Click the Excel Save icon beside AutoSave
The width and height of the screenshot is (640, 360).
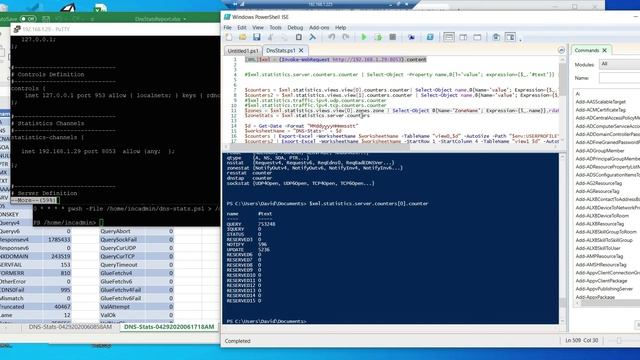point(46,19)
